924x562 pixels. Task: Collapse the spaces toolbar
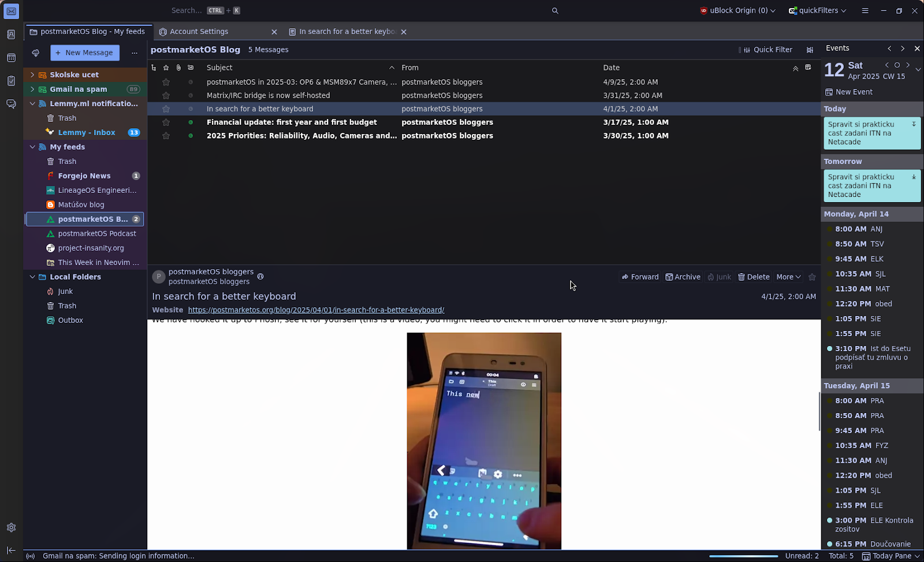(x=11, y=550)
